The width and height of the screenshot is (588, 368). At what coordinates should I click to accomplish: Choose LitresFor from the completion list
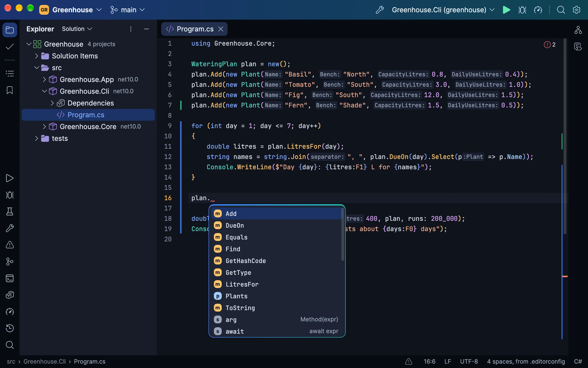276,284
